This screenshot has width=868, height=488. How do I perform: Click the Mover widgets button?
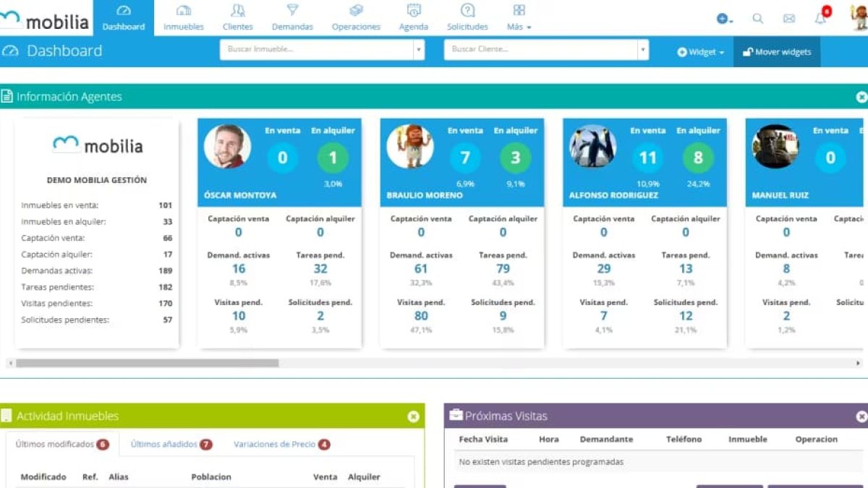[x=777, y=52]
